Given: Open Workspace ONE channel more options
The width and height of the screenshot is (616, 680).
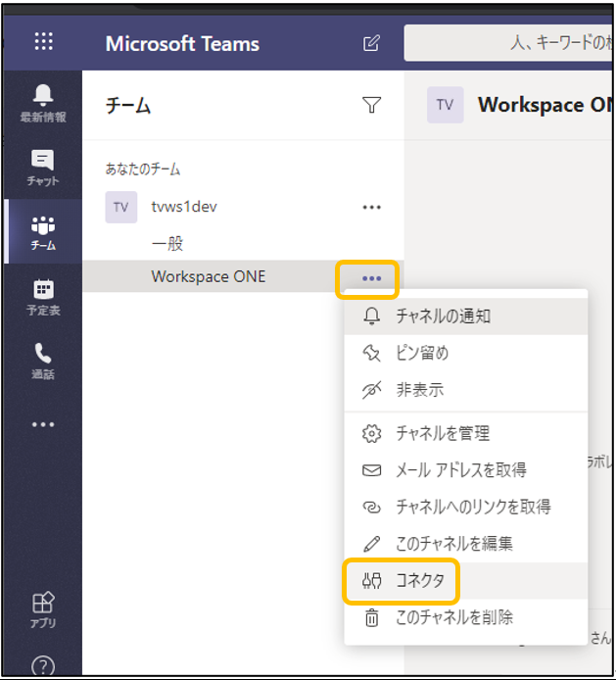Looking at the screenshot, I should point(371,278).
